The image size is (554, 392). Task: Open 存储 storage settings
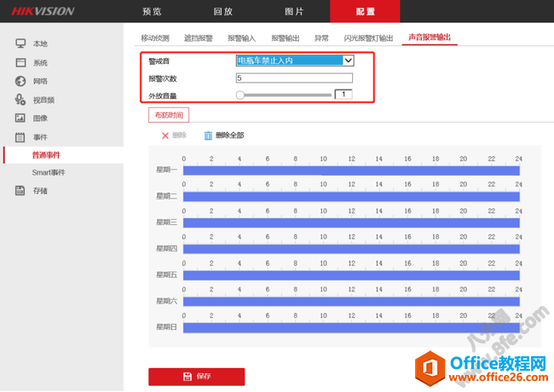pos(40,191)
